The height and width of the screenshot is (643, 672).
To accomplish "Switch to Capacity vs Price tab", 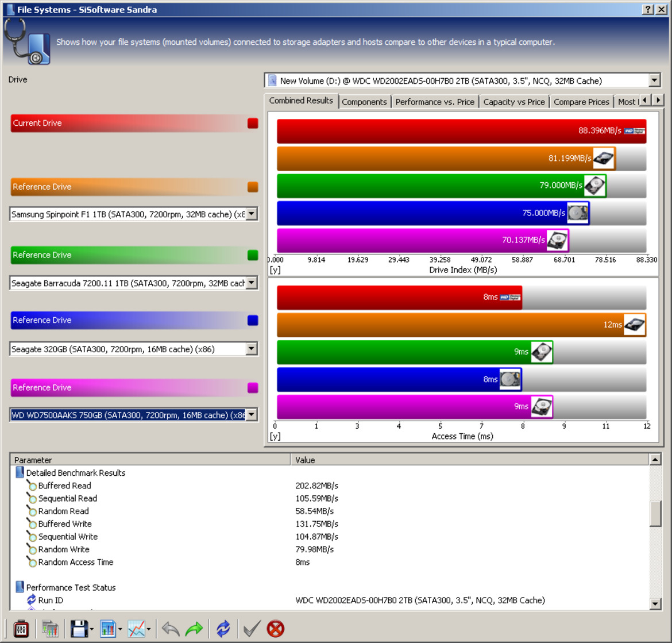I will pos(514,102).
